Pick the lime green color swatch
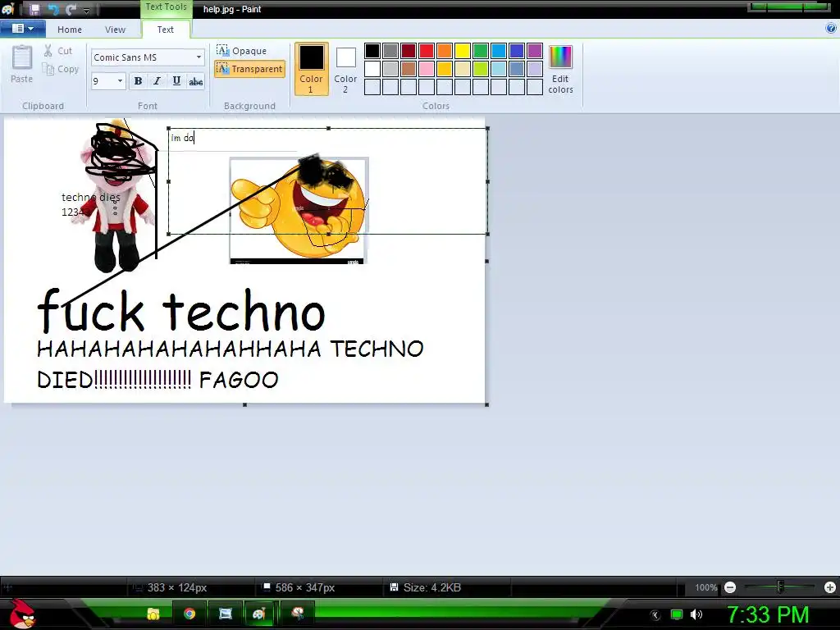The image size is (840, 630). pos(481,69)
